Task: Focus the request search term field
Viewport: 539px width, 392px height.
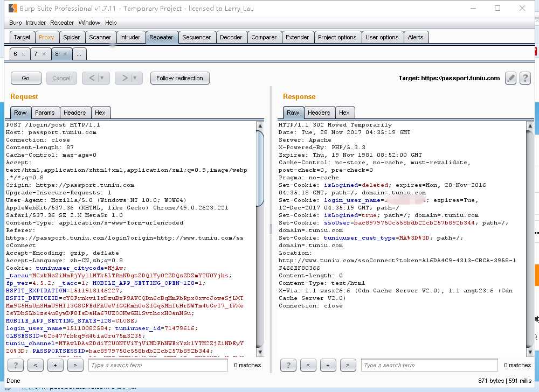Action: click(x=158, y=365)
